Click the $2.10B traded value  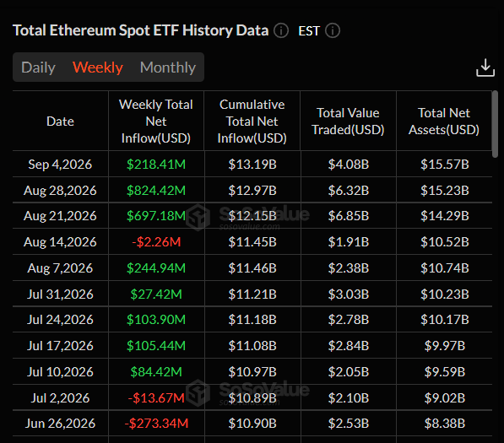(349, 398)
